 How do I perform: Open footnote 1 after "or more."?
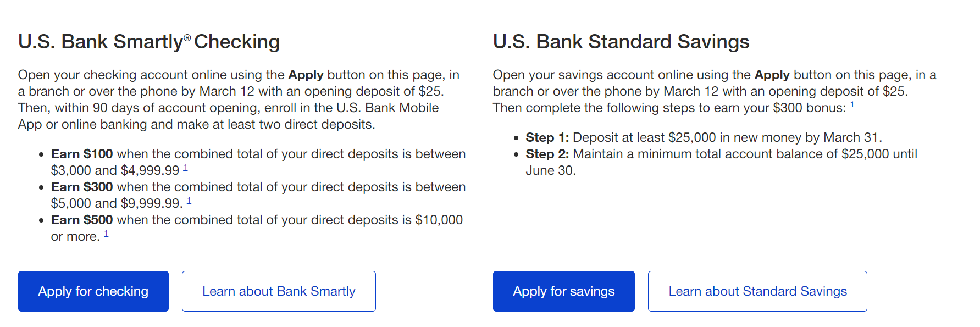[106, 234]
